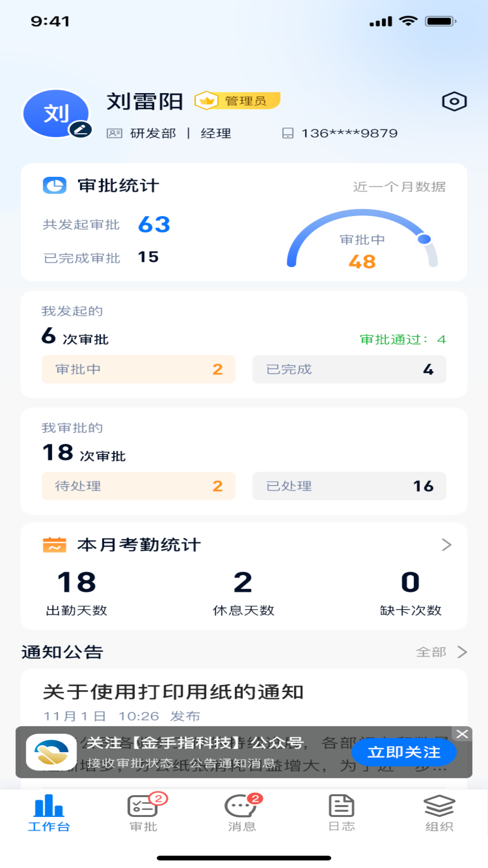This screenshot has width=488, height=868.
Task: Switch to the 消息 tab
Action: [242, 812]
